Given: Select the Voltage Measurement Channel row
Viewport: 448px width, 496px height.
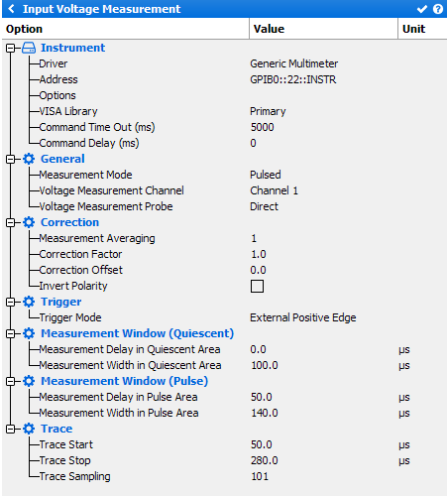Looking at the screenshot, I should coord(225,190).
